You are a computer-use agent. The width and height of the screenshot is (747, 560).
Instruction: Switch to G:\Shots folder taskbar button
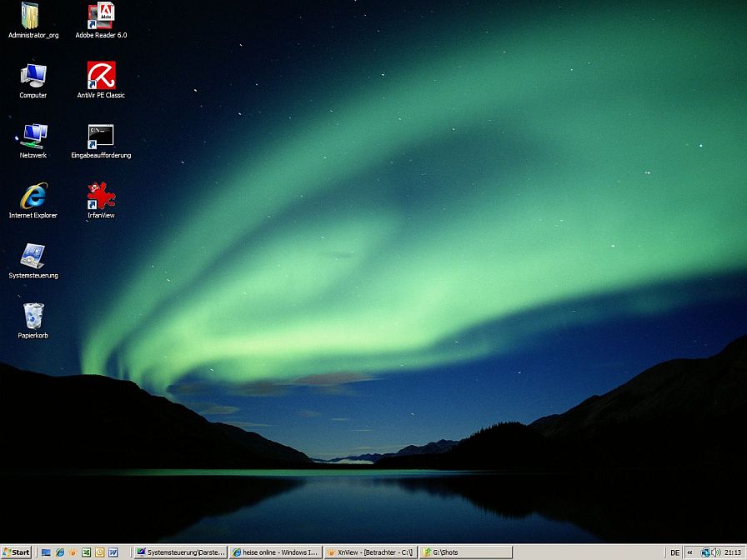click(466, 552)
